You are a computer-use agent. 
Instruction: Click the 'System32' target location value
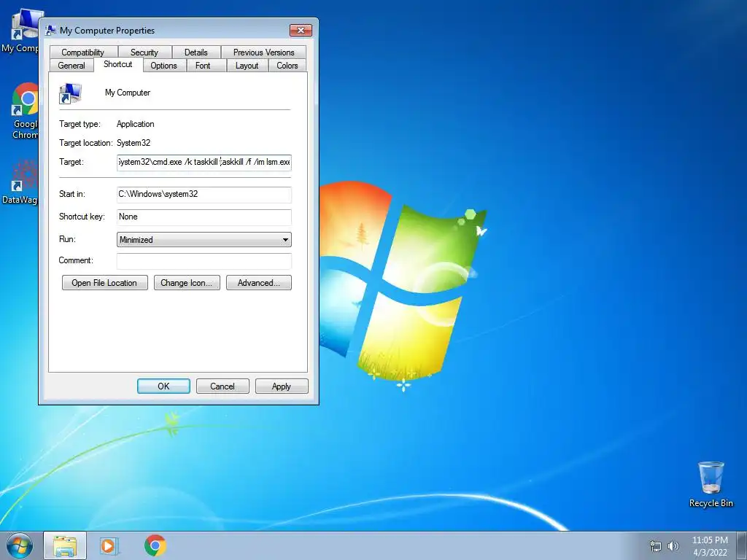[x=133, y=143]
